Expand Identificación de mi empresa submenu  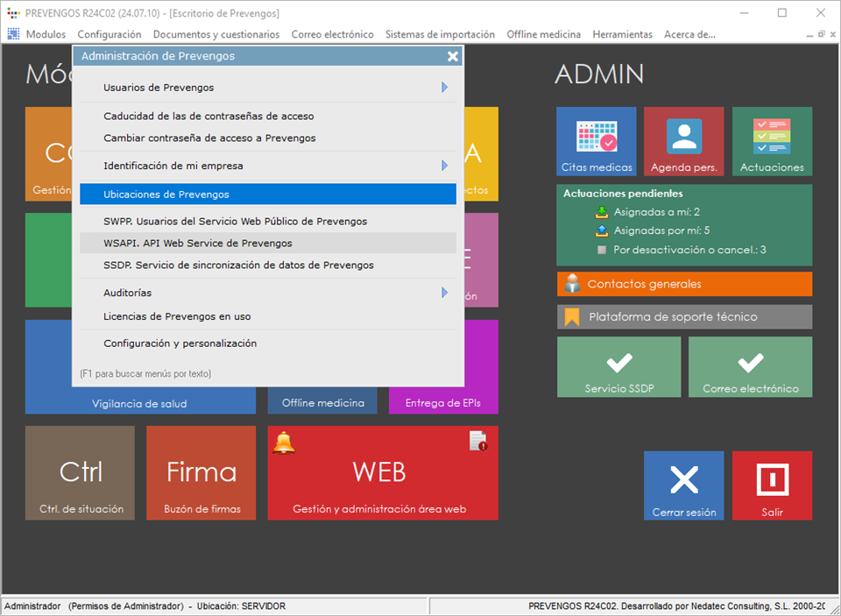point(444,166)
